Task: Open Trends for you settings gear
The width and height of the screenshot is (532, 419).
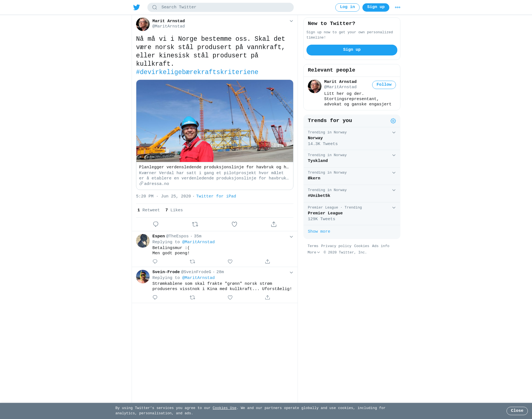Action: pyautogui.click(x=393, y=121)
